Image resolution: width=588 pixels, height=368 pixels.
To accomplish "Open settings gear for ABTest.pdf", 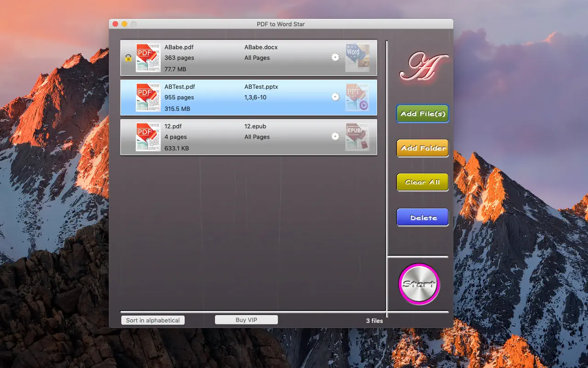I will (x=335, y=97).
